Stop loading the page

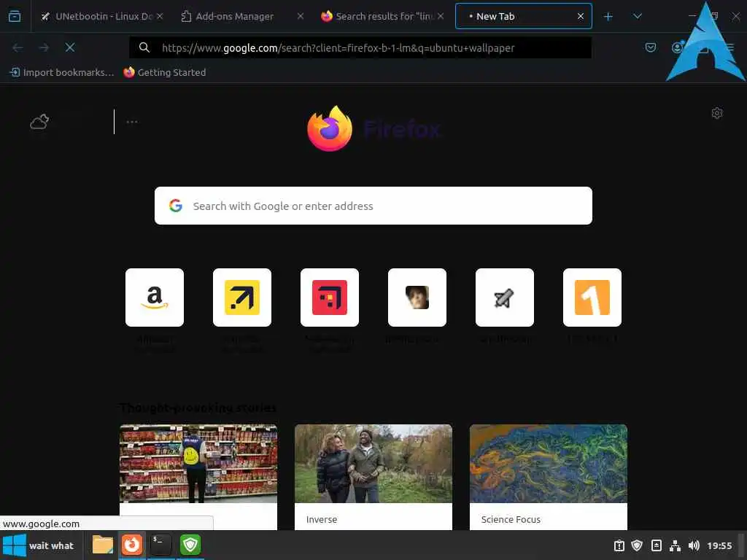69,47
